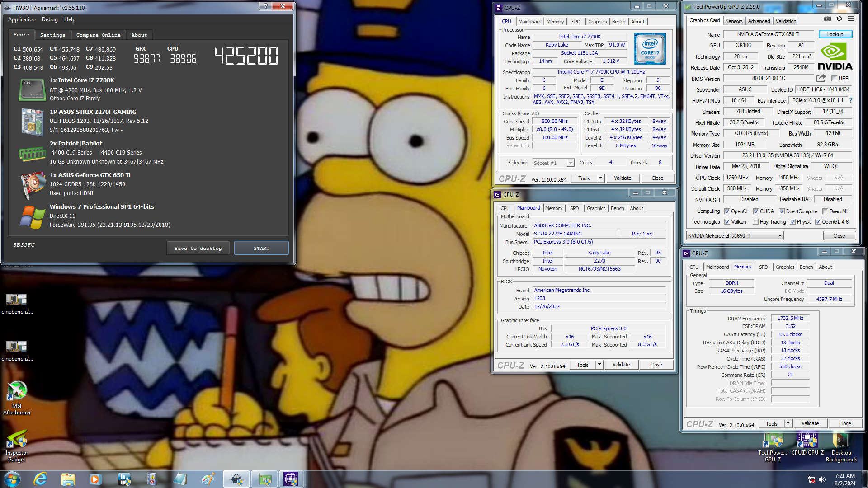This screenshot has width=868, height=488.
Task: Switch to Advanced tab in GPU-Z
Action: (x=759, y=21)
